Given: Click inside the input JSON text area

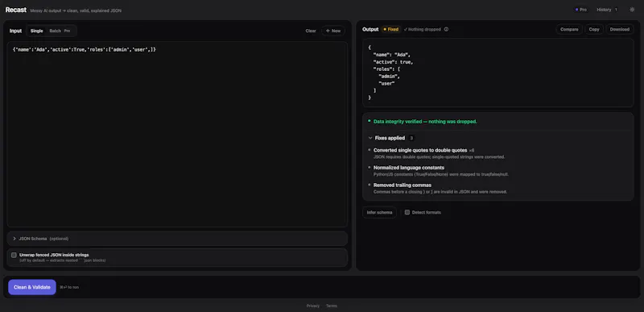Looking at the screenshot, I should (177, 134).
